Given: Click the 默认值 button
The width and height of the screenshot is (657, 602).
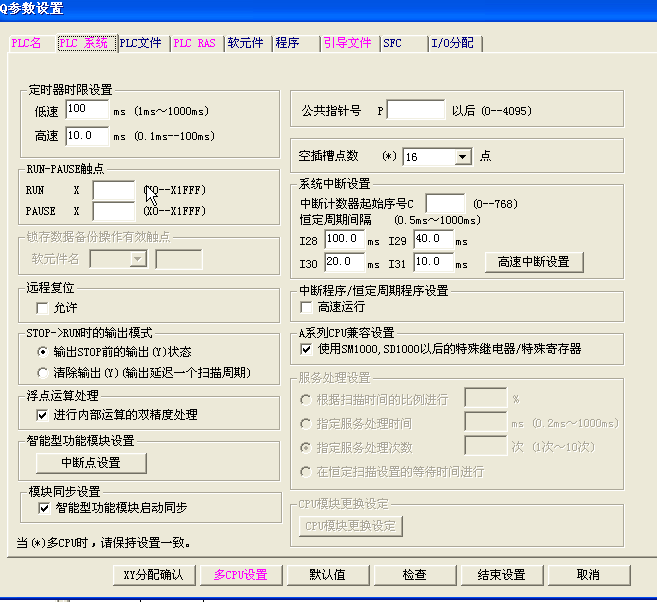Looking at the screenshot, I should tap(327, 575).
